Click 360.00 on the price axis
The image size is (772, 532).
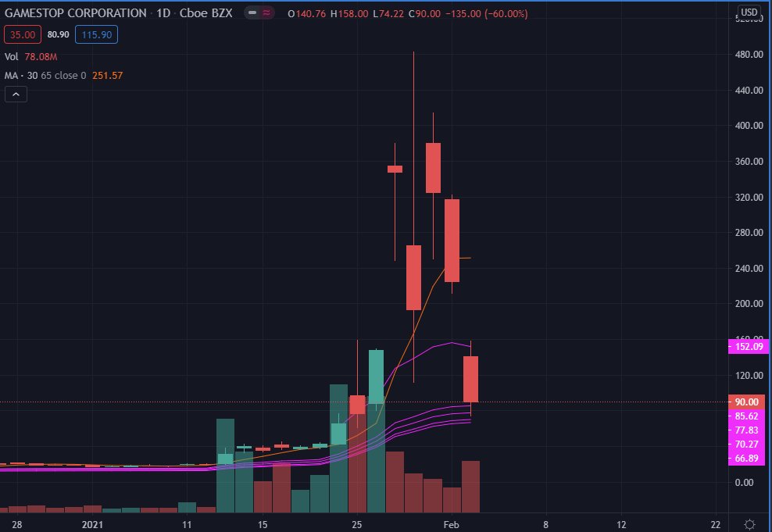pyautogui.click(x=749, y=162)
